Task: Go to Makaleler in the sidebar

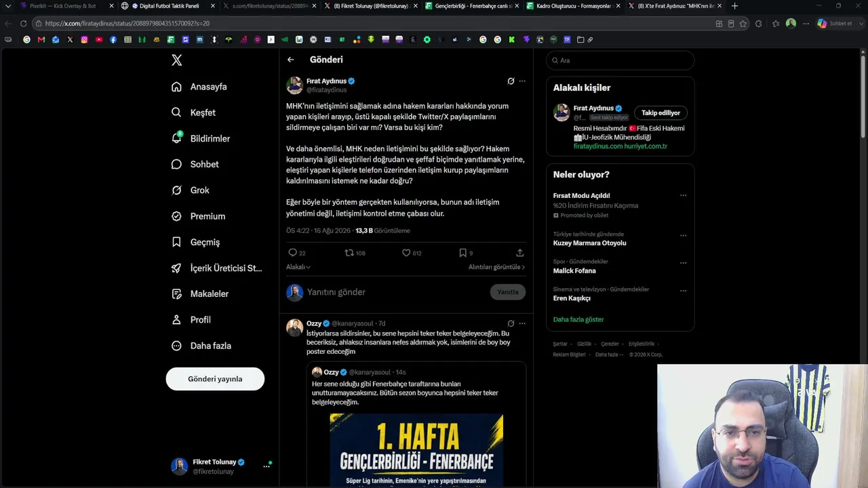Action: [x=200, y=294]
